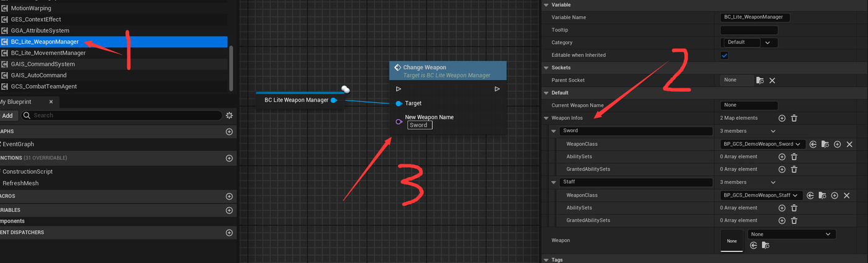The image size is (868, 263).
Task: Click Change Weapon node output exec pin
Action: [497, 89]
